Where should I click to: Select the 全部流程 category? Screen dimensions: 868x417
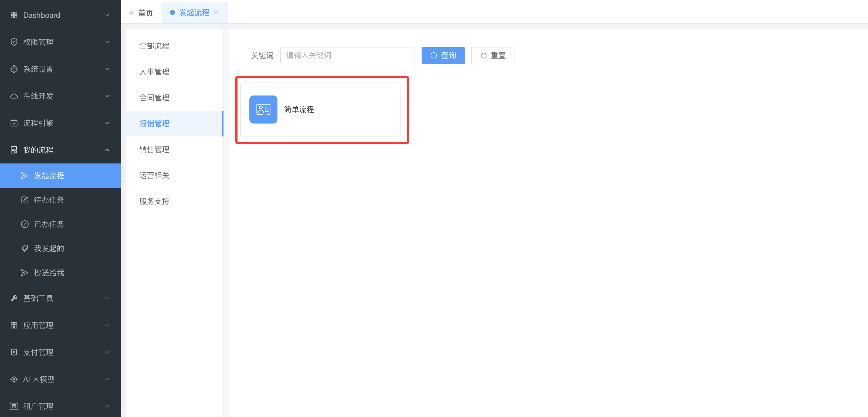[x=154, y=46]
